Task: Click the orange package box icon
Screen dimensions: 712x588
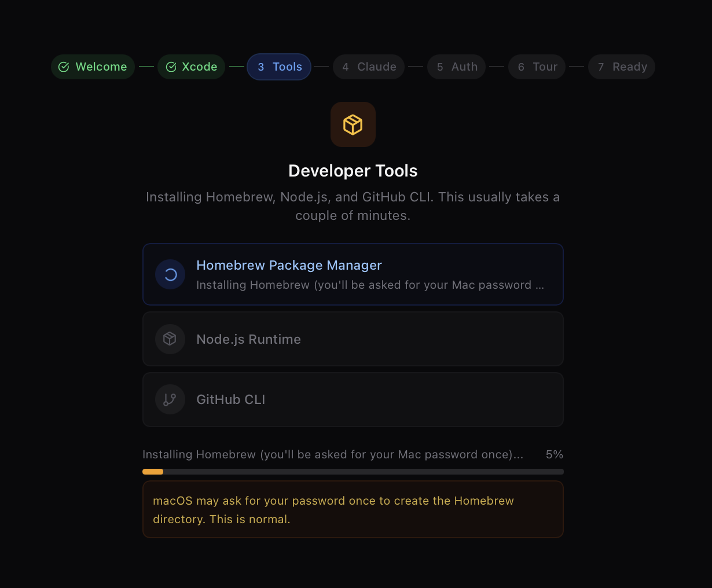Action: (353, 124)
